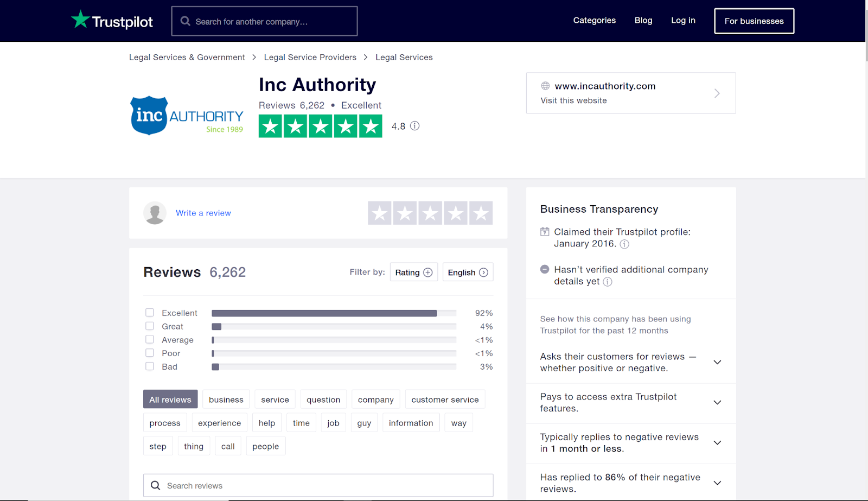
Task: Select five stars in write review rating
Action: tap(481, 213)
